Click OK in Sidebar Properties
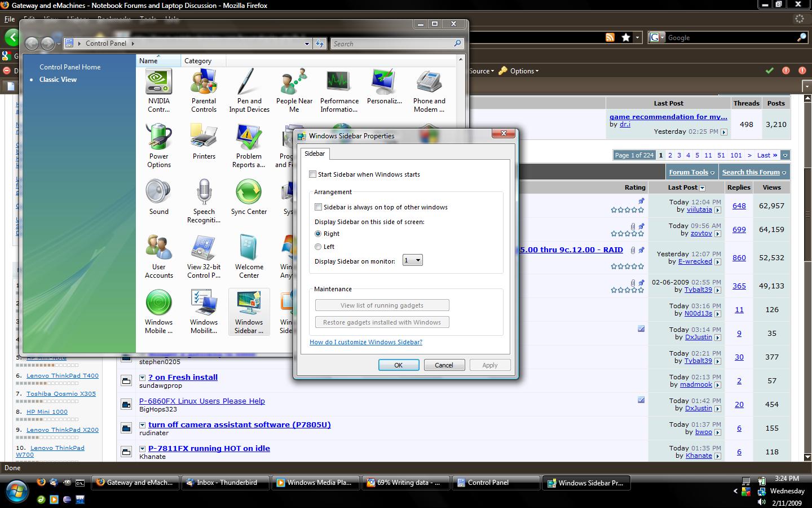 [x=399, y=365]
